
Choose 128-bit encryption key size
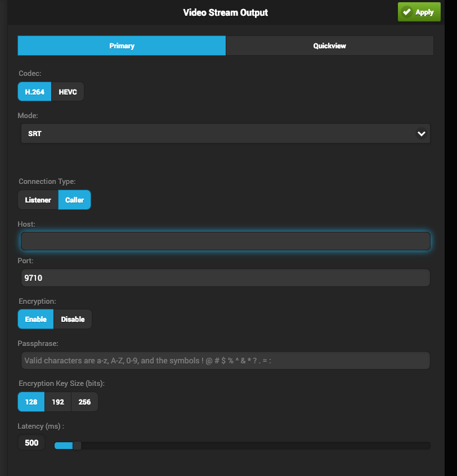pyautogui.click(x=32, y=402)
